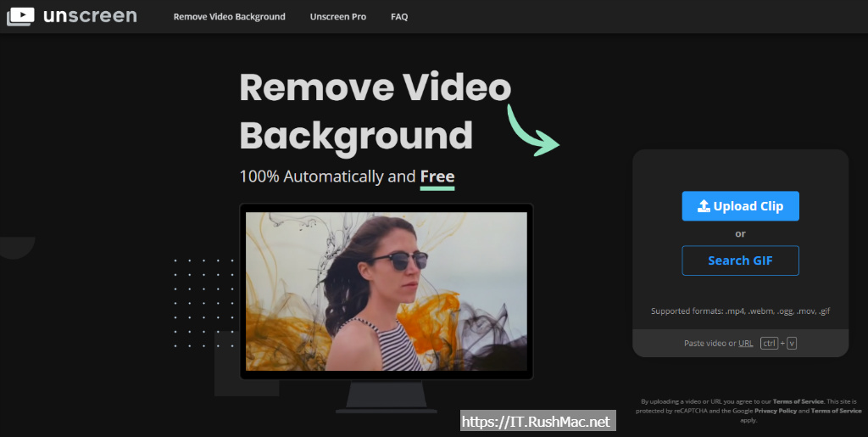This screenshot has height=437, width=868.
Task: Click the demo video preview of woman
Action: 386,291
